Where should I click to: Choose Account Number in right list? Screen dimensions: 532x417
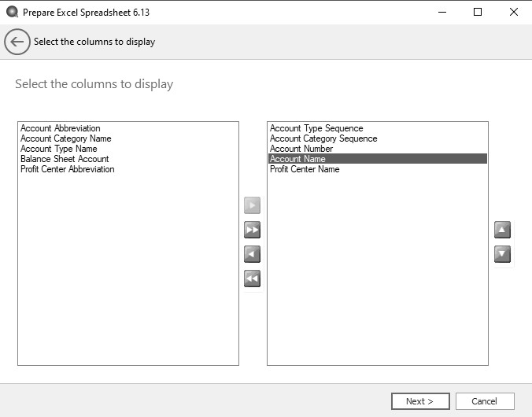coord(301,149)
